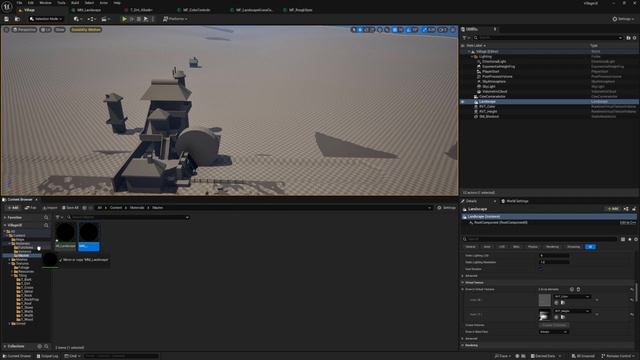Switch to the Village level tab
This screenshot has width=640, height=360.
coord(29,10)
